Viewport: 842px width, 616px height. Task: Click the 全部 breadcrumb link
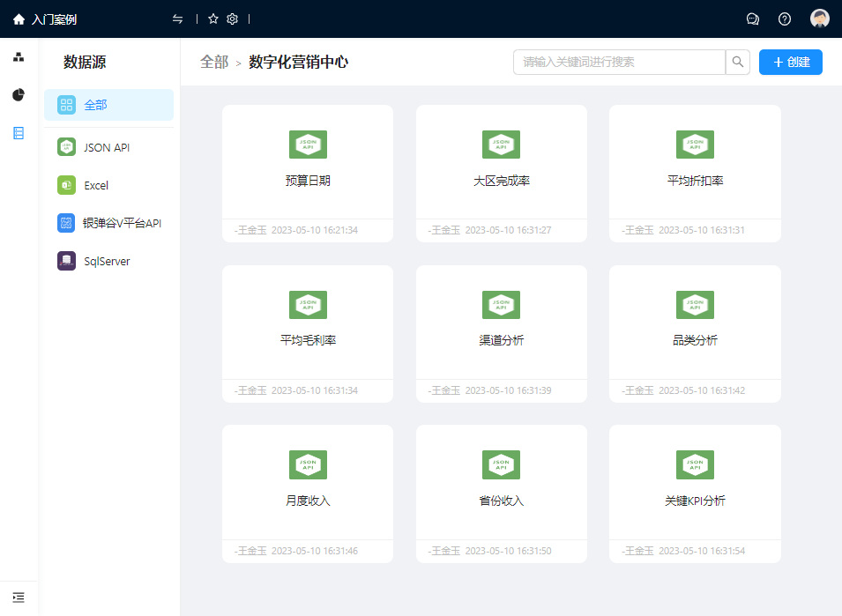(213, 63)
